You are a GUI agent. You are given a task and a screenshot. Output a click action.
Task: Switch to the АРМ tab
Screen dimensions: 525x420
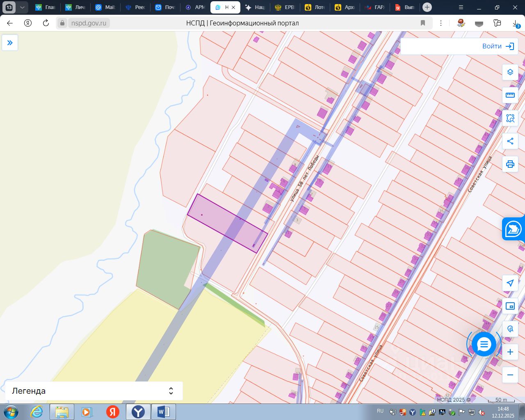pyautogui.click(x=195, y=7)
